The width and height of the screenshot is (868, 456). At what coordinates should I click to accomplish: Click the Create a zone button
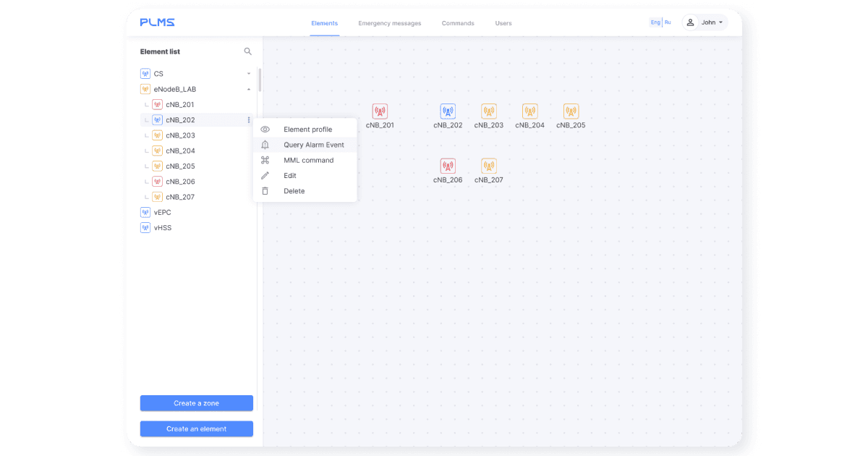pyautogui.click(x=196, y=403)
